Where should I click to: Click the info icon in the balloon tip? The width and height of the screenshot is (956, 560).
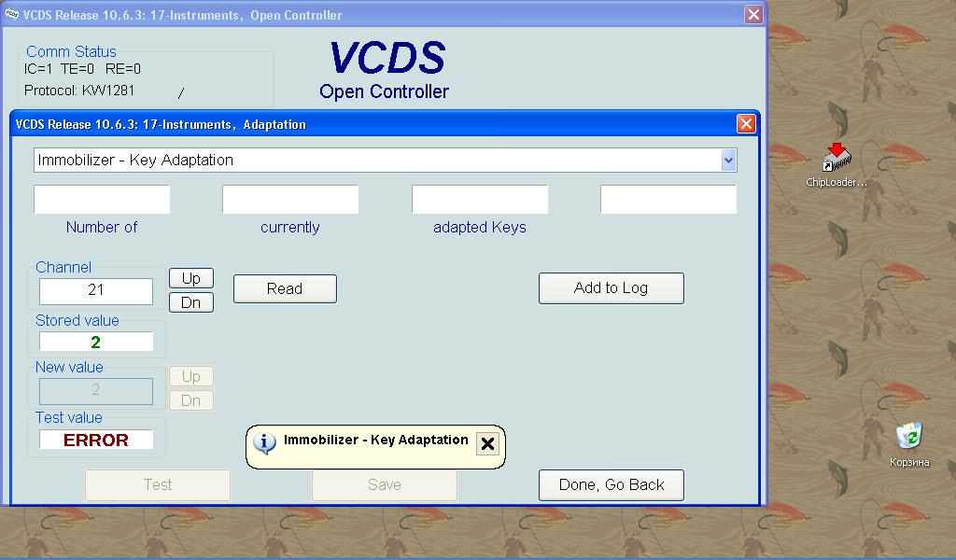click(264, 443)
